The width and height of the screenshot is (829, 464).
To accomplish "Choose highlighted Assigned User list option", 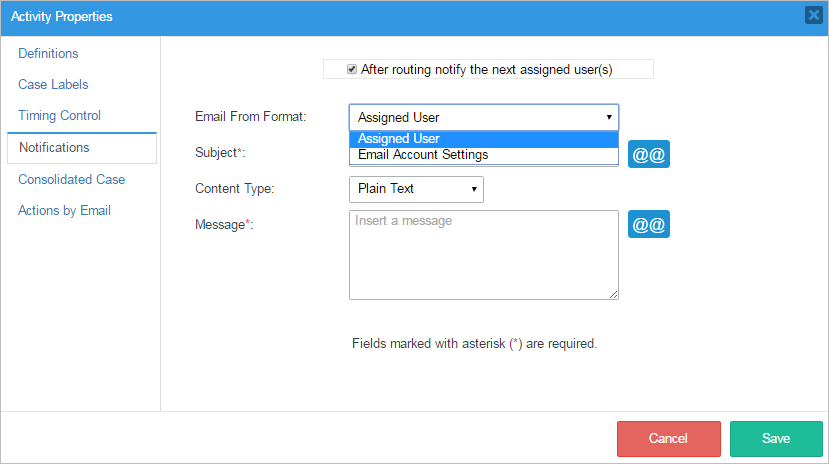I will coord(484,139).
